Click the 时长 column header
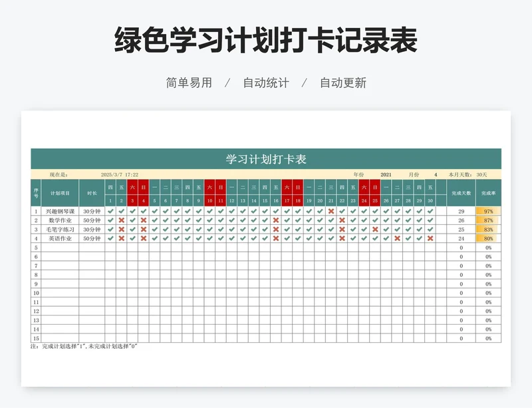Viewport: 532px width, 408px height. coord(92,193)
